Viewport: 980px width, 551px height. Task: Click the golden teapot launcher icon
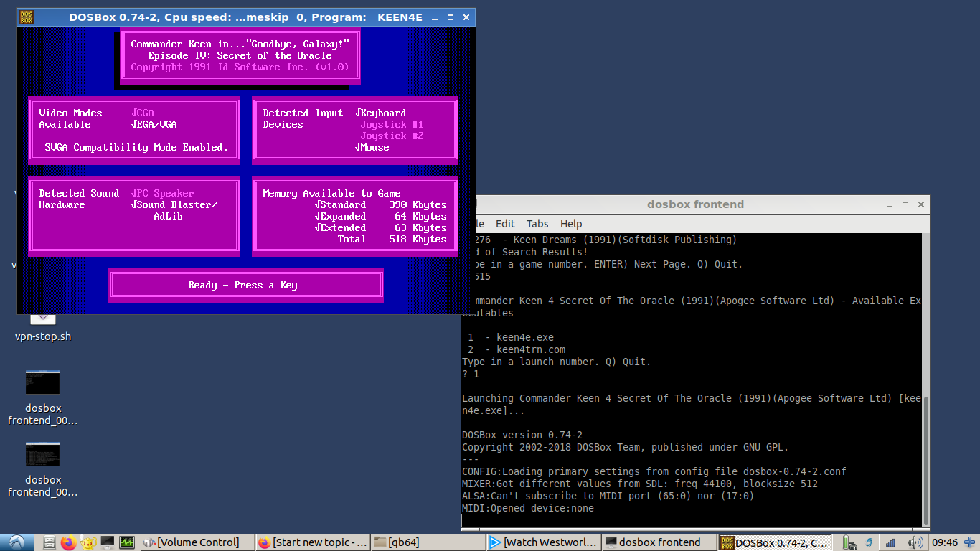tap(88, 542)
